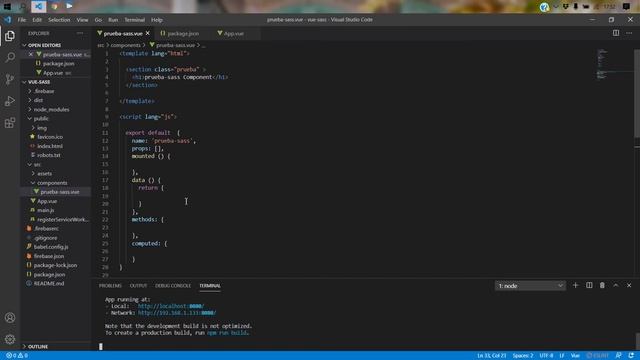Expand the dist folder

tap(38, 100)
